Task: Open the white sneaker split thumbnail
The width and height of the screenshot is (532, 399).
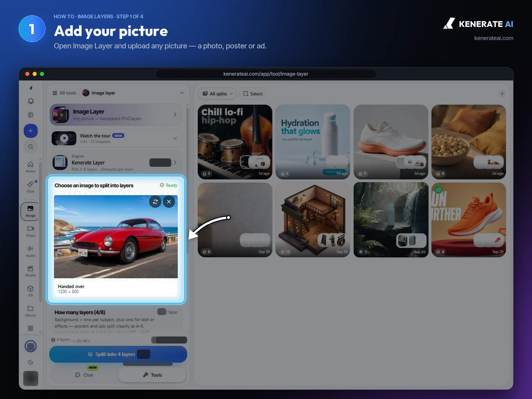Action: (x=391, y=142)
